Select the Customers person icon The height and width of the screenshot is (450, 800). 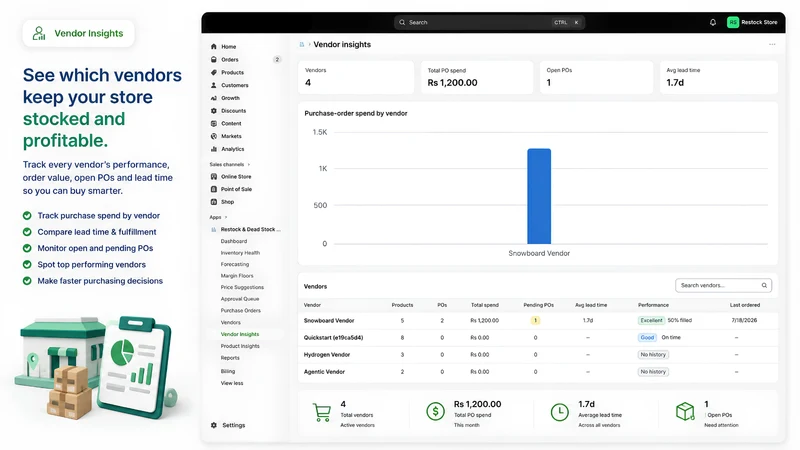pyautogui.click(x=214, y=85)
